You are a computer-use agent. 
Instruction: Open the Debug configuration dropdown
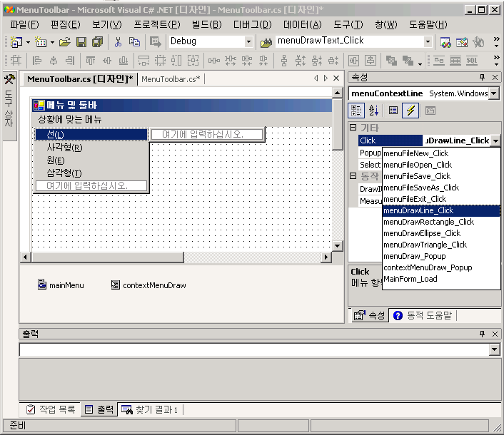click(x=248, y=42)
